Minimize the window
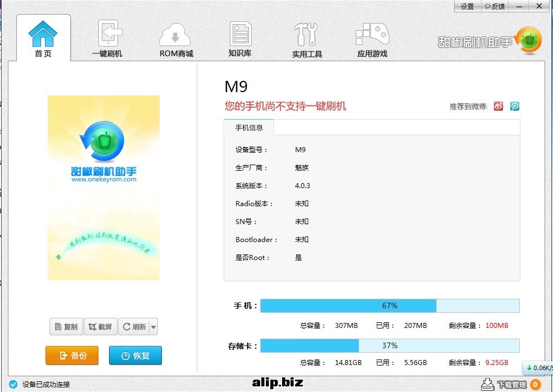 coord(519,6)
